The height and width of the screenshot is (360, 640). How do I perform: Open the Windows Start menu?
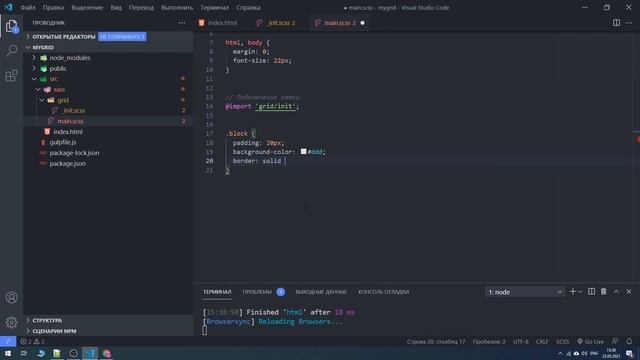(x=8, y=353)
